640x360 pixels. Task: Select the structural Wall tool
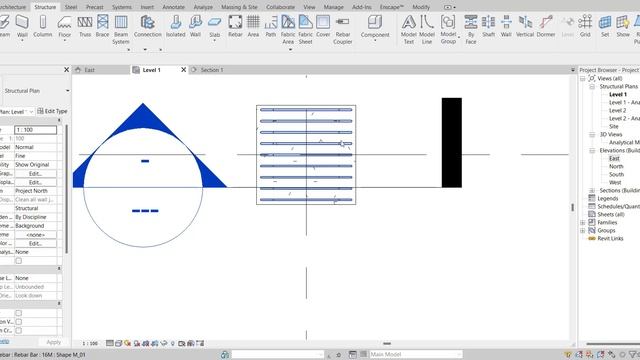pyautogui.click(x=22, y=27)
